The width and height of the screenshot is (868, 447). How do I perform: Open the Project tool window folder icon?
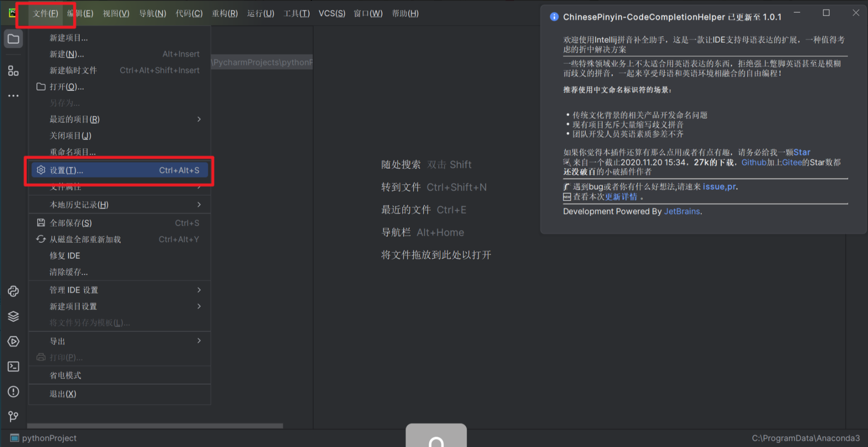pyautogui.click(x=13, y=39)
